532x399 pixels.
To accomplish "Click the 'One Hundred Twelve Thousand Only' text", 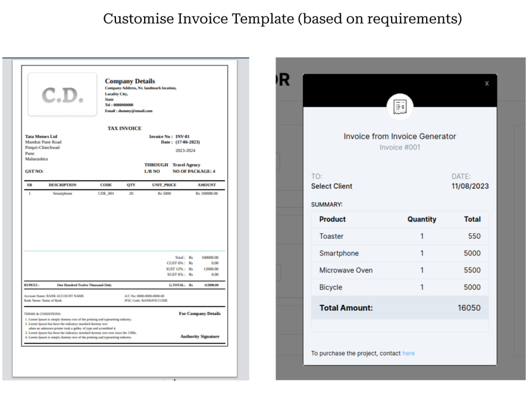I will point(84,285).
